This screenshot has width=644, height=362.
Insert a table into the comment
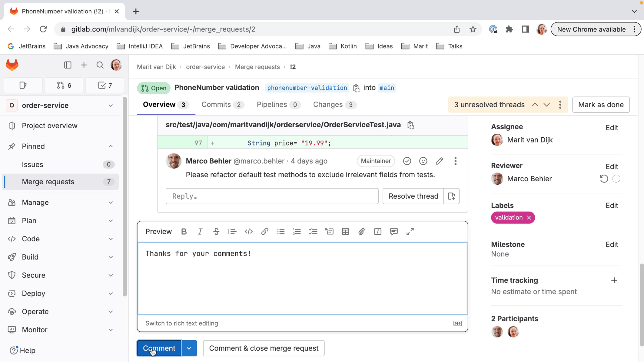(345, 231)
